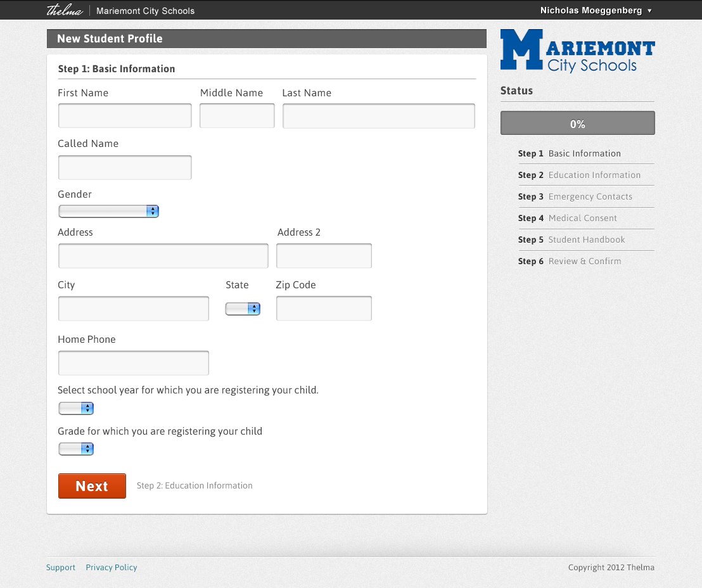This screenshot has height=588, width=702.
Task: Open the Privacy Policy link
Action: pos(112,568)
